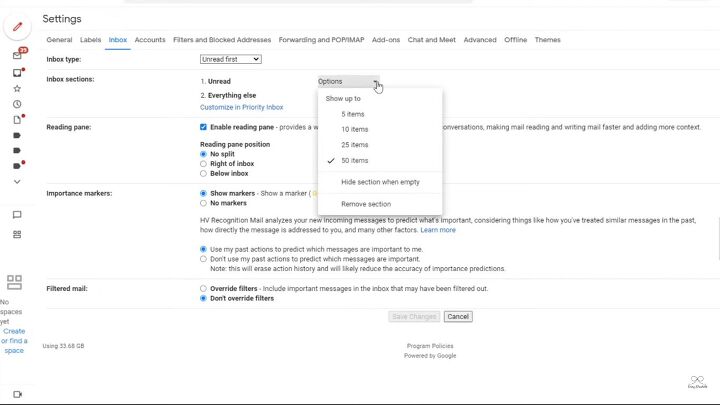The height and width of the screenshot is (405, 720).
Task: Select Right of inbox radio button
Action: point(203,164)
